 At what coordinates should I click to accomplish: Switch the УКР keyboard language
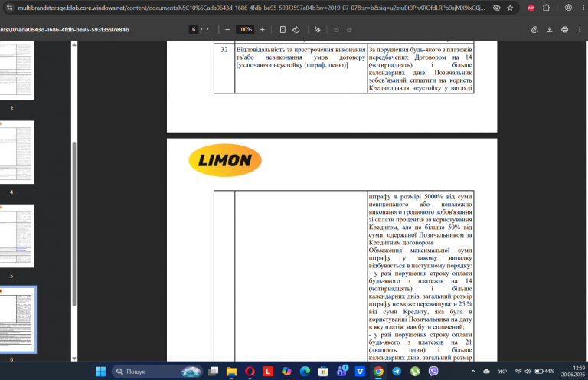click(502, 372)
